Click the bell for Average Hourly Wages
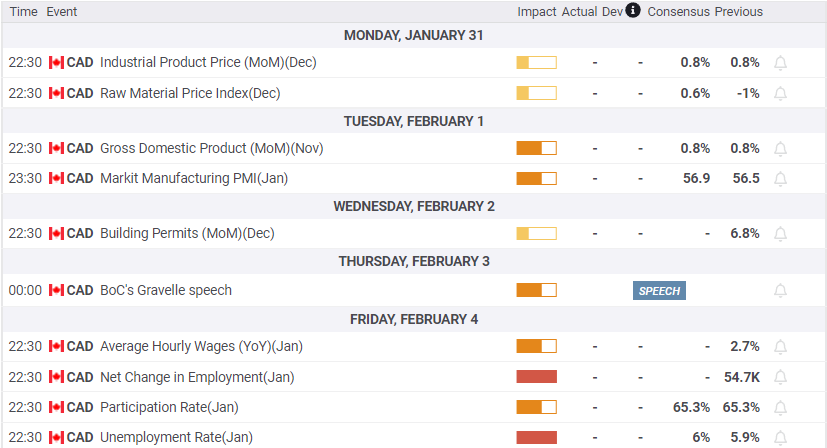This screenshot has width=827, height=448. (x=780, y=347)
